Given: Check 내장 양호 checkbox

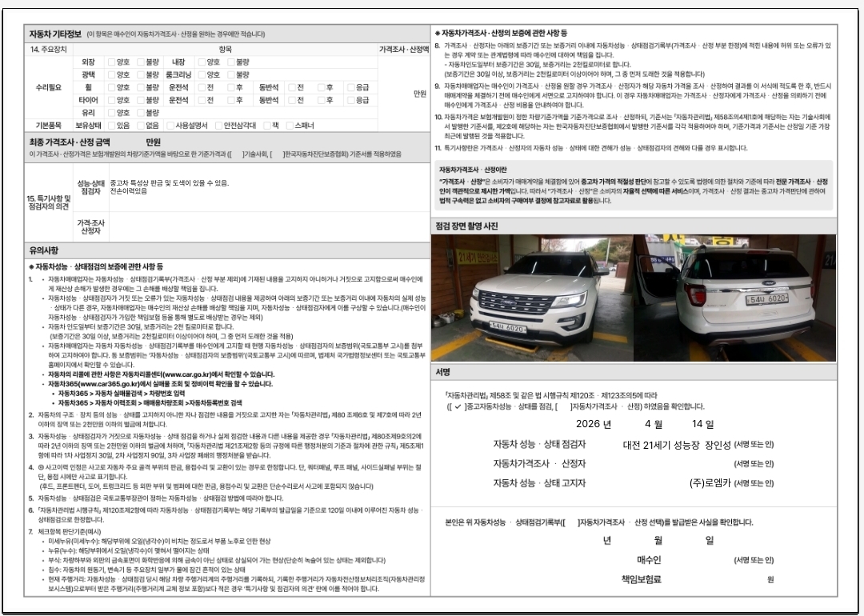Looking at the screenshot, I should pyautogui.click(x=202, y=62).
